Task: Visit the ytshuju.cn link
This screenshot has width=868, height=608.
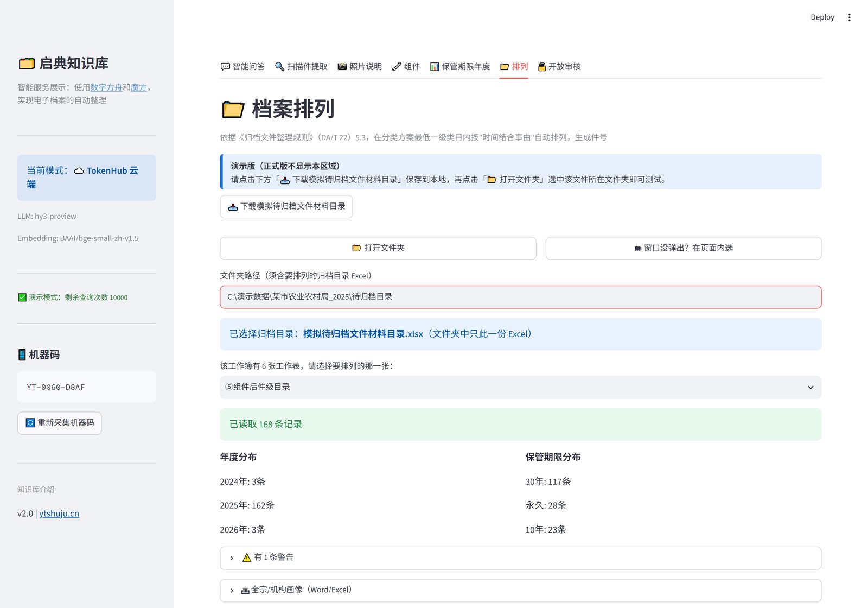Action: [x=59, y=514]
